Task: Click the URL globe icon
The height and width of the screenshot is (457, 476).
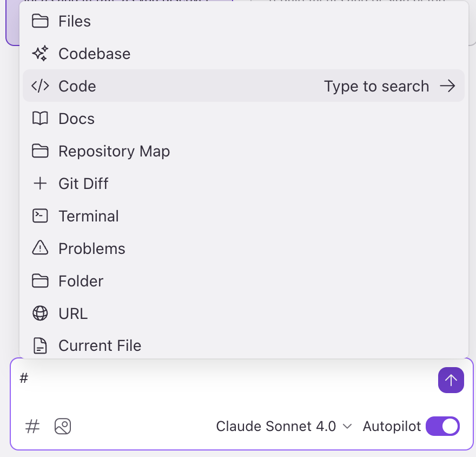Action: (x=40, y=314)
